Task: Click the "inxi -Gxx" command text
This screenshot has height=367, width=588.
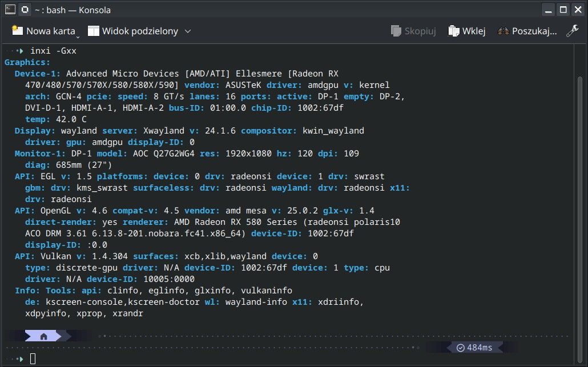Action: [x=53, y=51]
